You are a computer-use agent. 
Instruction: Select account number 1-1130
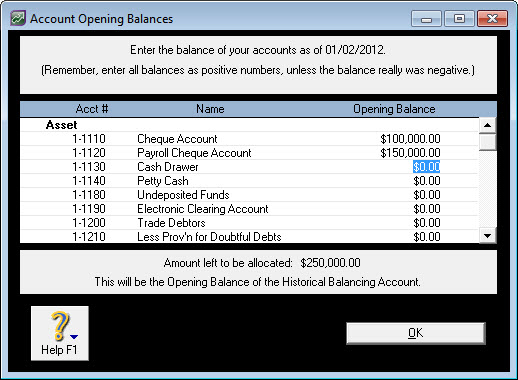tap(89, 167)
